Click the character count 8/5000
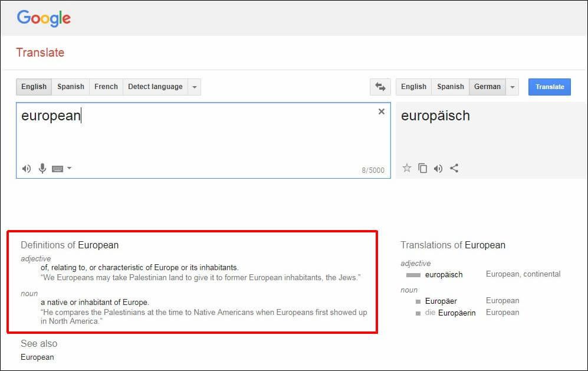The width and height of the screenshot is (588, 371). coord(373,170)
